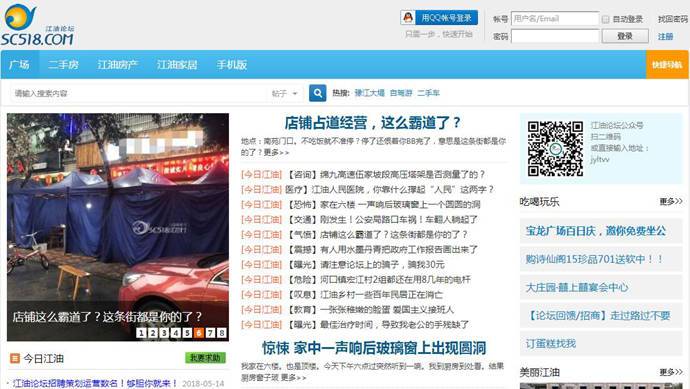Open link 宝龙广场百日庆，邀你免费坐公
Viewport: 690px width, 389px height.
click(596, 231)
